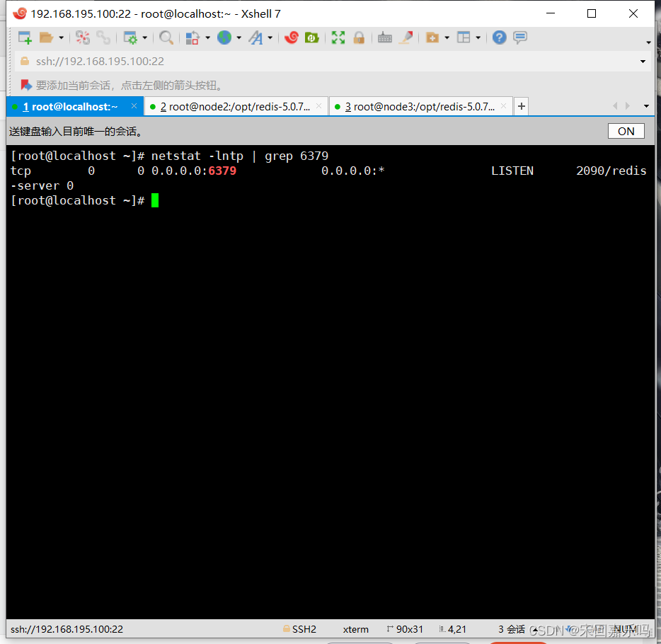Click the chat feedback bubble icon
Screen dimensions: 661x644
pyautogui.click(x=520, y=38)
